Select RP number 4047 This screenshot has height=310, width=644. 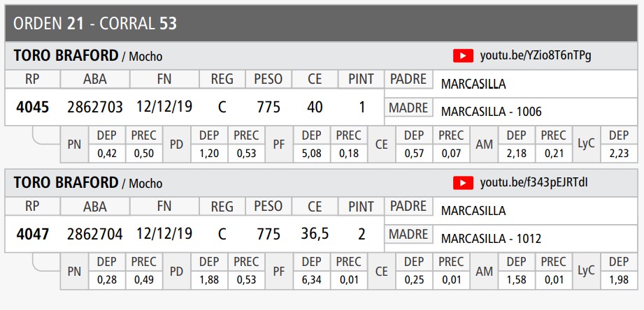[32, 235]
